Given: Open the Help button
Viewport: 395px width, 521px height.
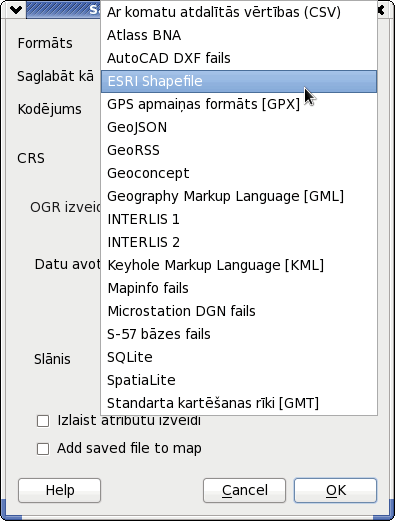Looking at the screenshot, I should pos(60,490).
